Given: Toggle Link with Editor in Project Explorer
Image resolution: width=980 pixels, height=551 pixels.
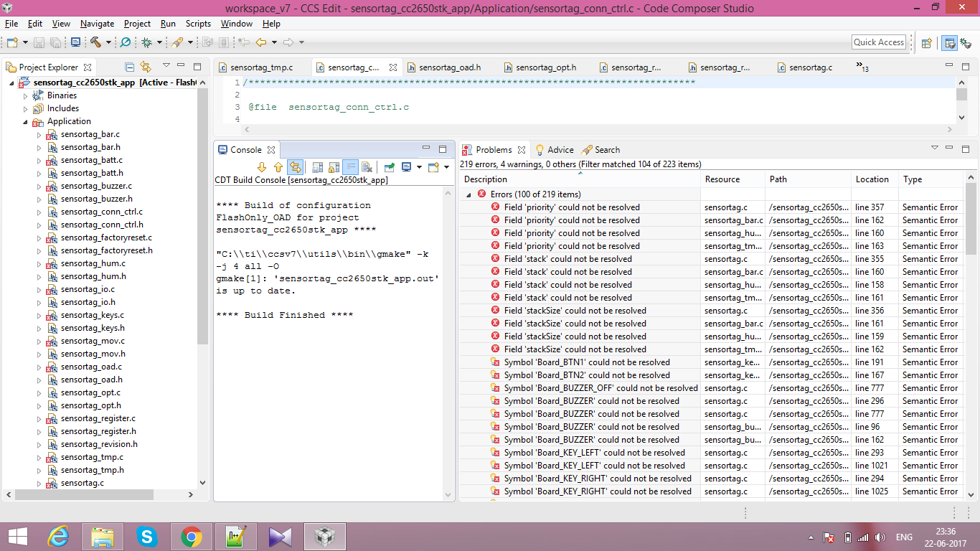Looking at the screenshot, I should pos(146,67).
